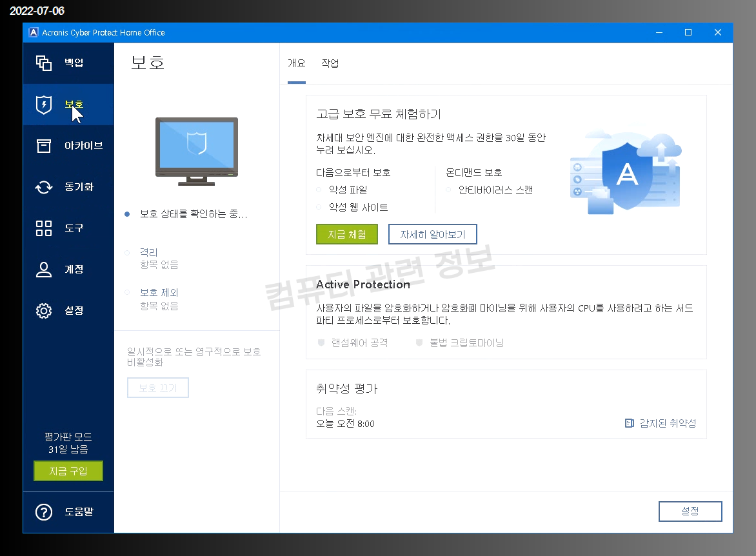Click 도움말 label in sidebar
Screen dimensions: 756x556
(79, 512)
